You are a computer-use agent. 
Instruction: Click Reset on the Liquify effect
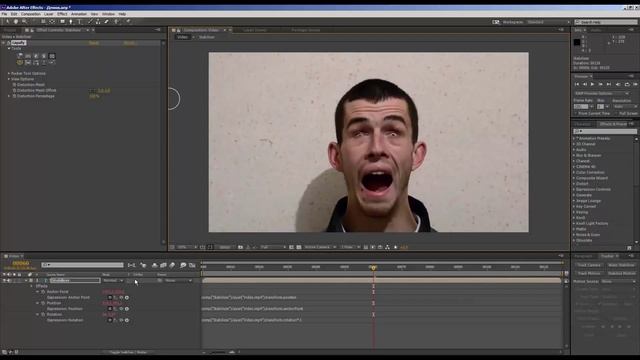point(94,43)
